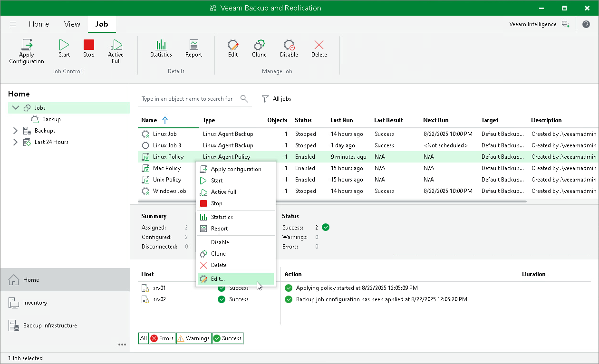This screenshot has width=599, height=364.
Task: Switch to the Home ribbon tab
Action: [x=39, y=24]
